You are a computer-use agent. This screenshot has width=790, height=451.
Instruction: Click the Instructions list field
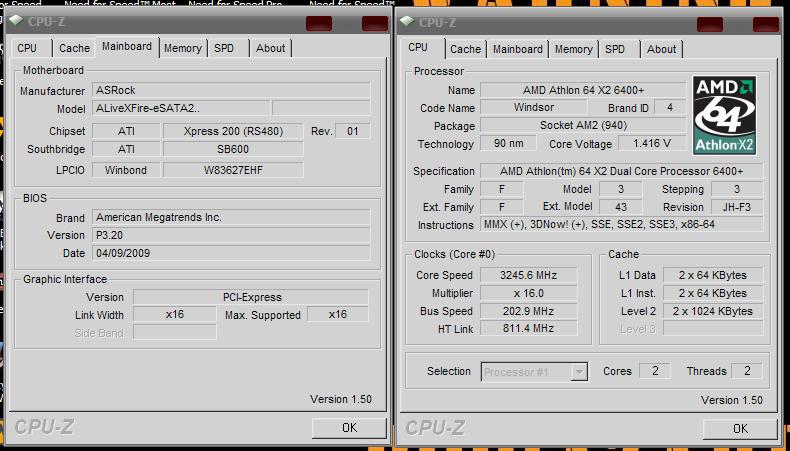pos(622,224)
